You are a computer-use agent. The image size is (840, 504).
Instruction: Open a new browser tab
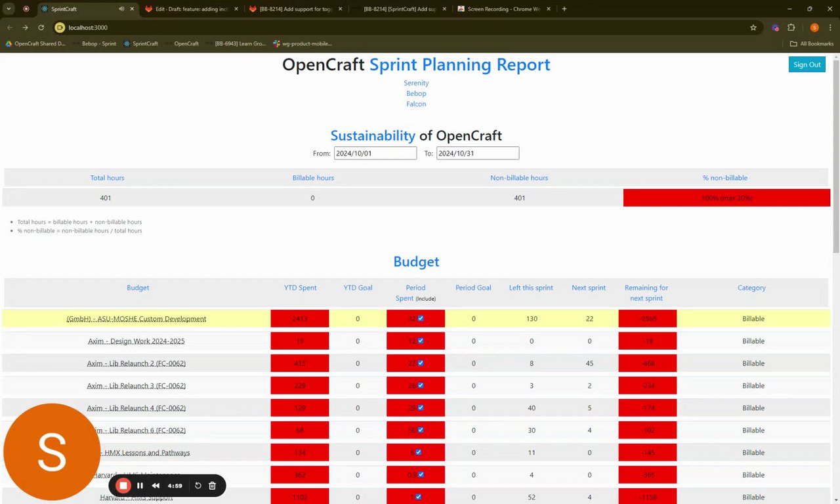564,9
